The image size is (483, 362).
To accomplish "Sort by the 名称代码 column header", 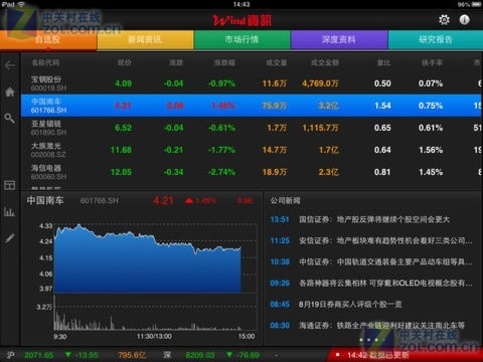I will click(x=46, y=63).
